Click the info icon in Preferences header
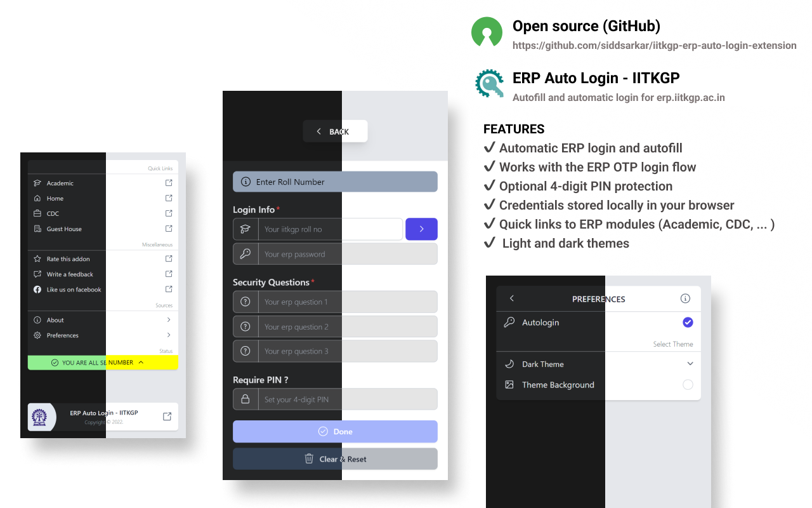 coord(685,298)
